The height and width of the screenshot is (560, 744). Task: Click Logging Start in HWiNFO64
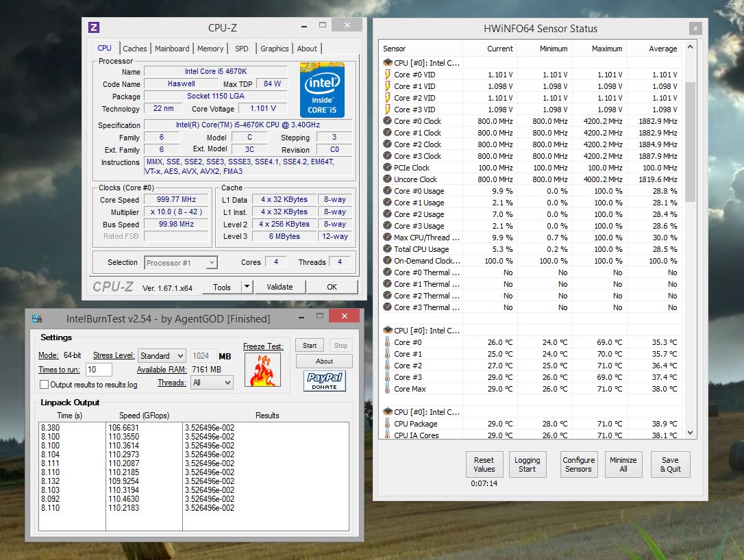(x=527, y=464)
